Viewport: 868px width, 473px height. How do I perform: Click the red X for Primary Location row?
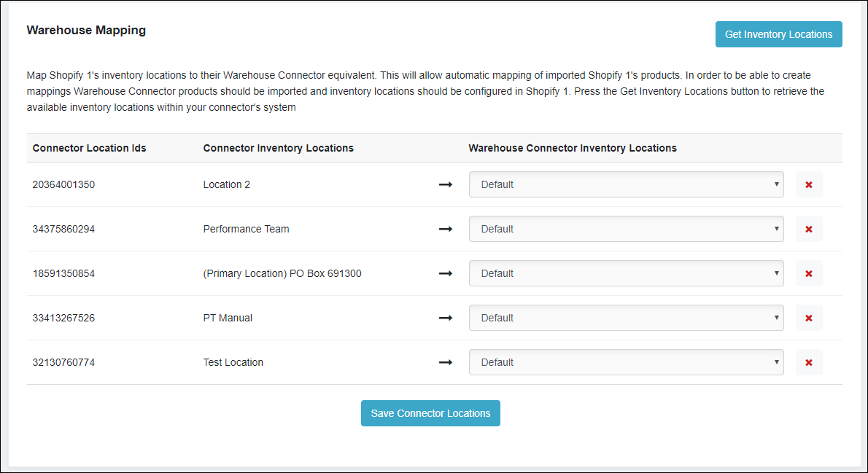click(x=808, y=274)
